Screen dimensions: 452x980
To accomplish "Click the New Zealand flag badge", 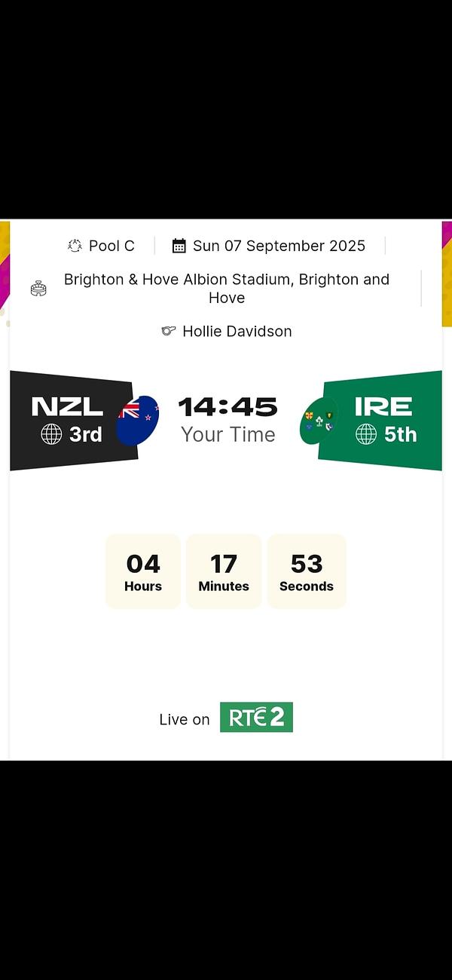I will tap(138, 420).
